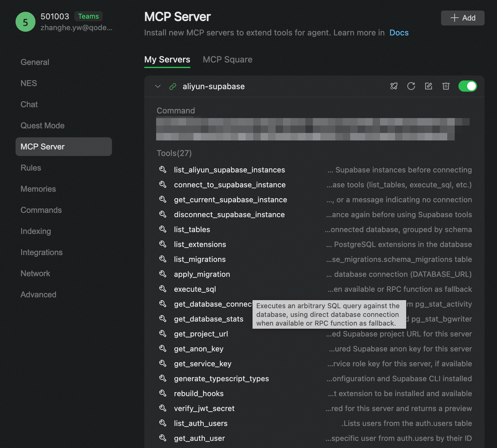Select MCP Server in the sidebar
This screenshot has height=448, width=497.
point(64,147)
